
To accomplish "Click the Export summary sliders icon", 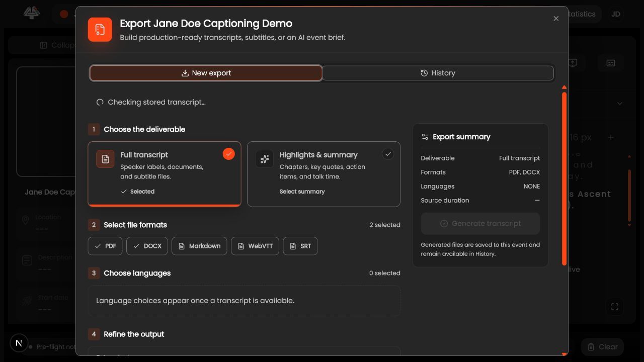I will pyautogui.click(x=425, y=137).
